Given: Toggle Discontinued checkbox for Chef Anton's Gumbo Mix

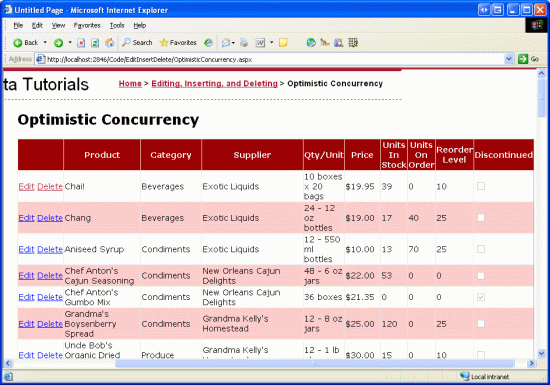Looking at the screenshot, I should (481, 297).
